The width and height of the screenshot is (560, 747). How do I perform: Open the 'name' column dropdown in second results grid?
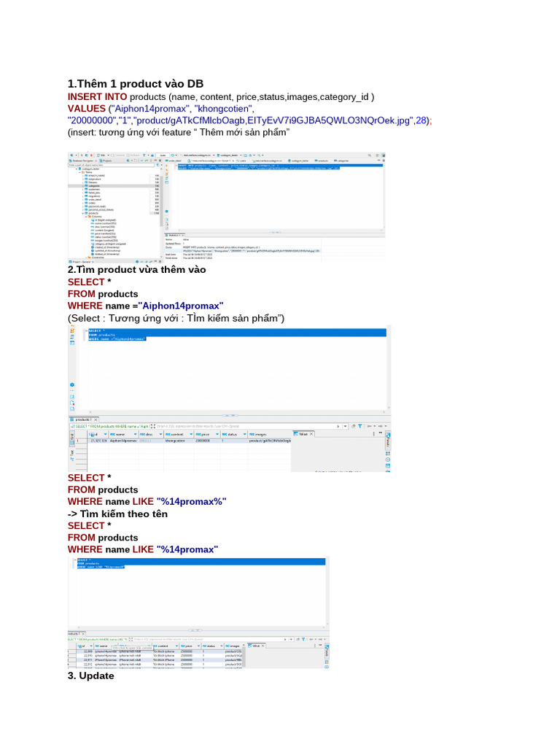[135, 435]
